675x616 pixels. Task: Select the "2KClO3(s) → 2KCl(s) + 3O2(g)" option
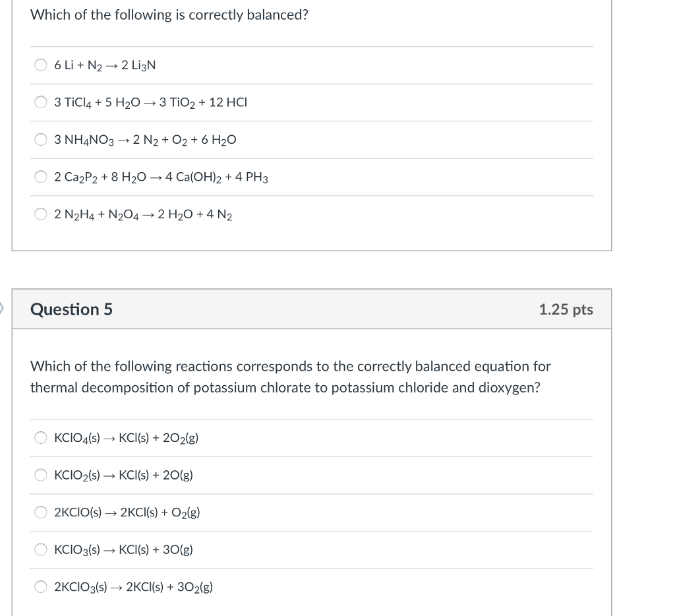click(40, 586)
